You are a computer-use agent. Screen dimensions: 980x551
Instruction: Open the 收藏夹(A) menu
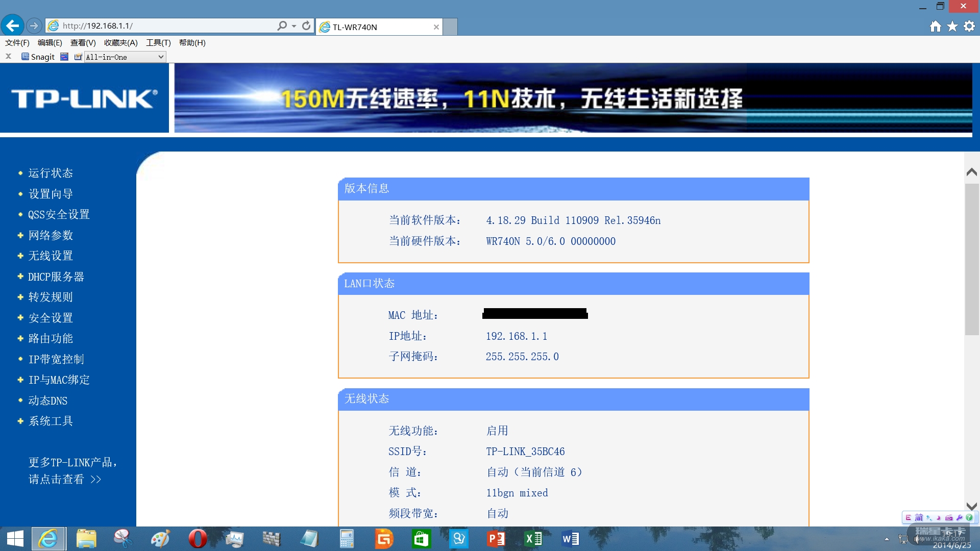coord(120,43)
